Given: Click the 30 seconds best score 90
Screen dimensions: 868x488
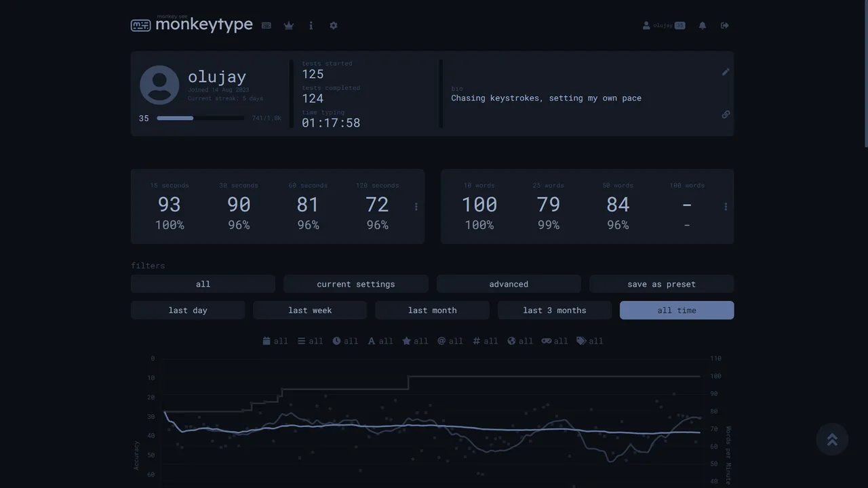Looking at the screenshot, I should click(239, 204).
